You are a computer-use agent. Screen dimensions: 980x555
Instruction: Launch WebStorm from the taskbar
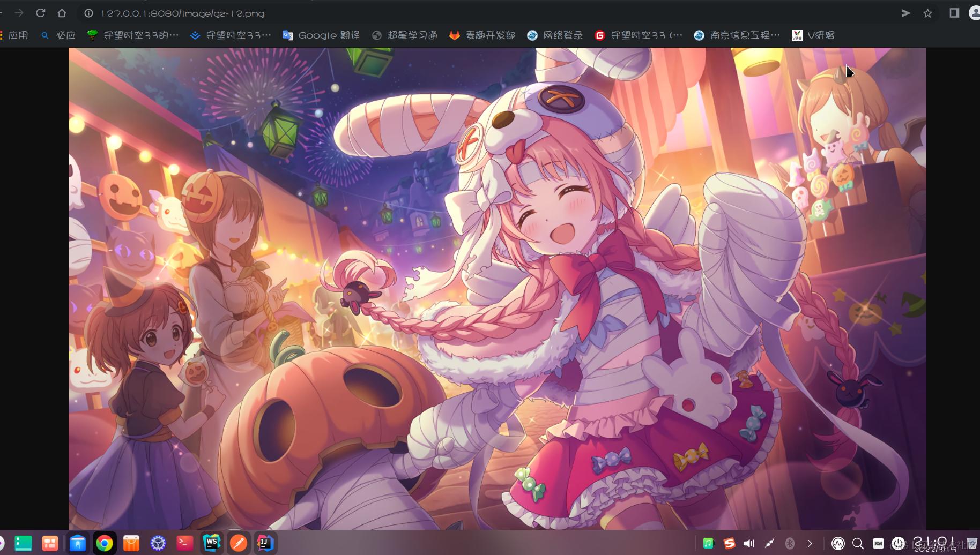pos(212,543)
